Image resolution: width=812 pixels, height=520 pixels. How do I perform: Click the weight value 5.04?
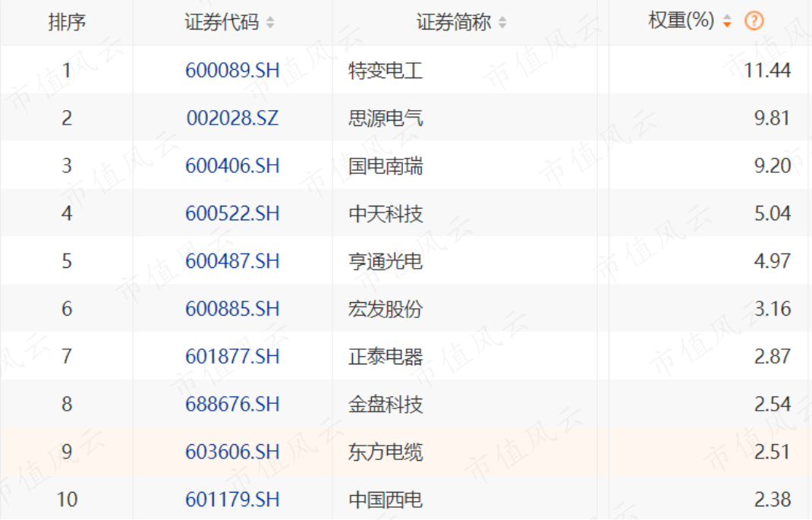[x=772, y=213]
